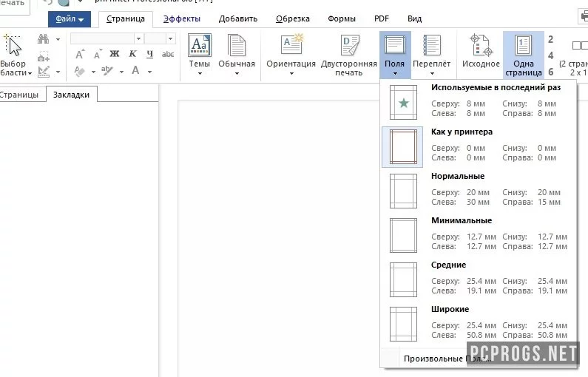Toggle italic К formatting
Image resolution: width=588 pixels, height=377 pixels.
pos(132,54)
